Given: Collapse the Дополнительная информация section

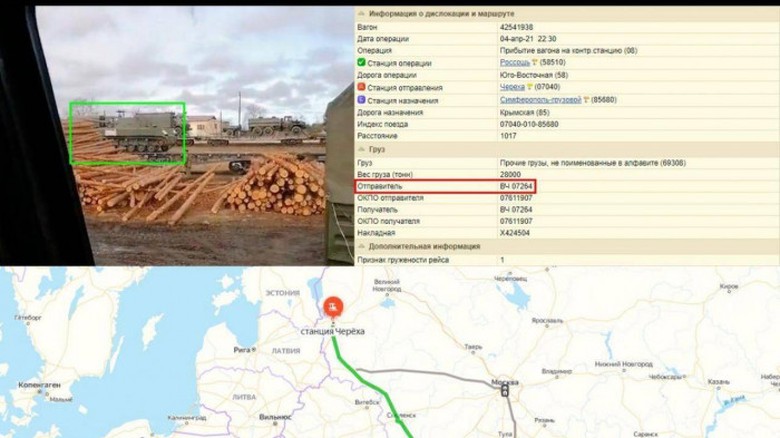Looking at the screenshot, I should (361, 246).
